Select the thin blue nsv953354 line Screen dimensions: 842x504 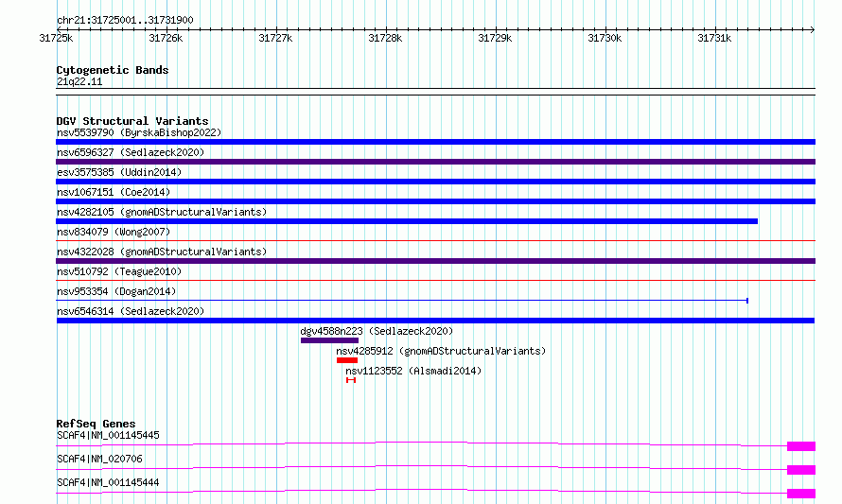pos(402,301)
